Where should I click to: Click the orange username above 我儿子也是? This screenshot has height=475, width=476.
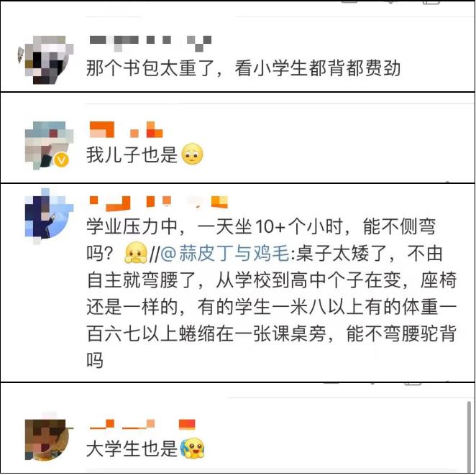126,129
